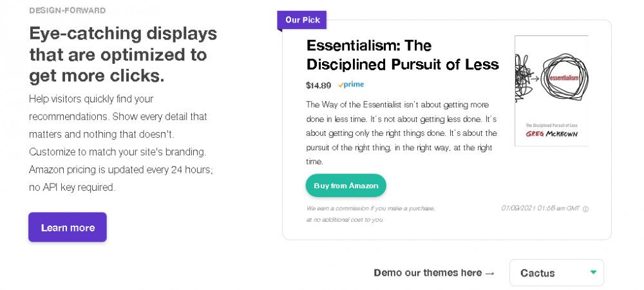644x290 pixels.
Task: Click the info icon next to timestamp
Action: tap(585, 208)
